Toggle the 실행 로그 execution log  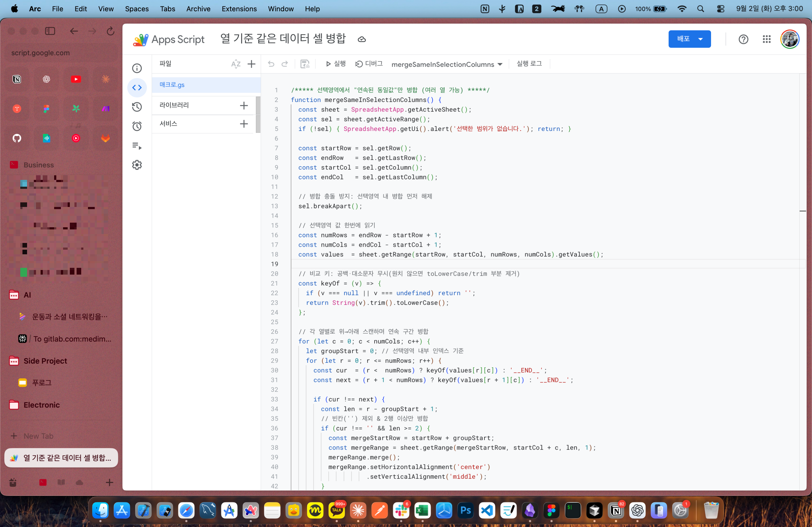(x=529, y=64)
